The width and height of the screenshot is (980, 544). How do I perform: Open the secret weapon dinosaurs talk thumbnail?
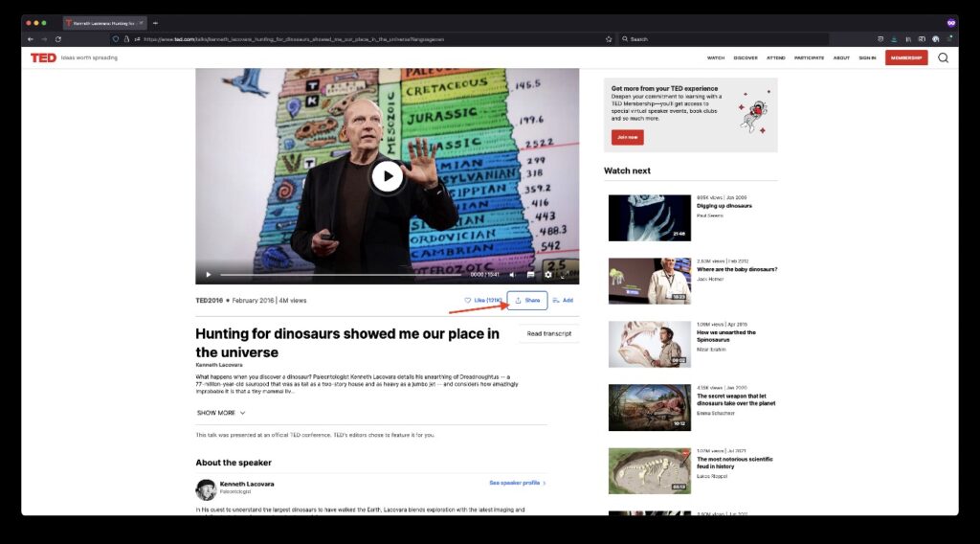[650, 408]
